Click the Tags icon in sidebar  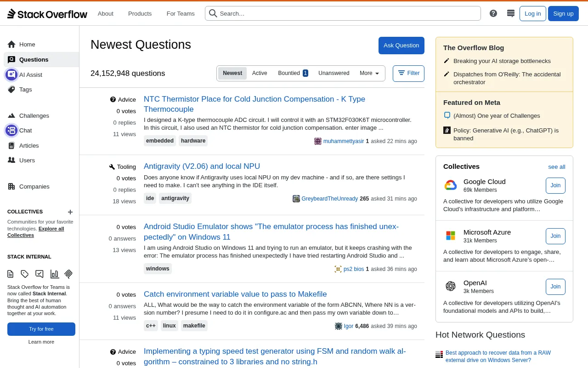tap(11, 89)
